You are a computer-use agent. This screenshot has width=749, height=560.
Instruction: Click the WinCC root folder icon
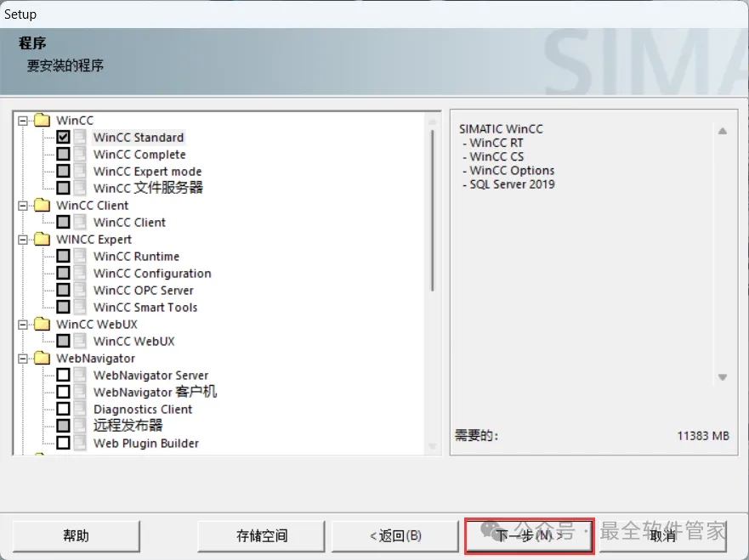click(42, 121)
